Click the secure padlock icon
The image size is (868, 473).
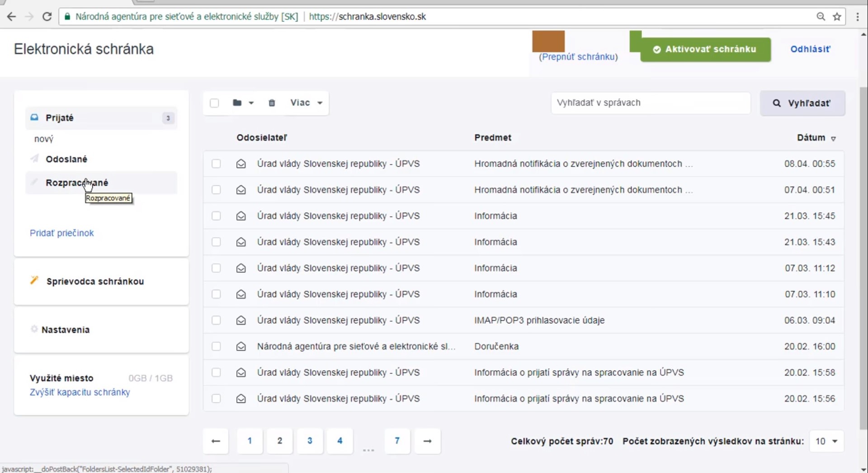pyautogui.click(x=67, y=17)
